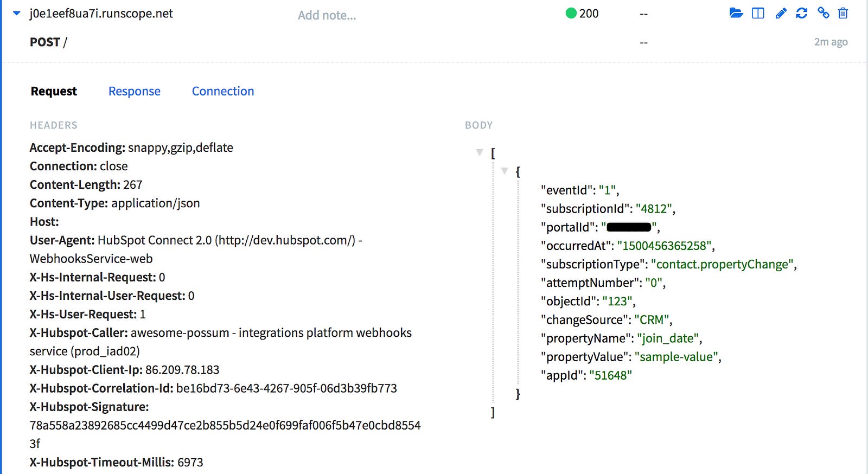
Task: Switch to the Response tab
Action: [x=135, y=91]
